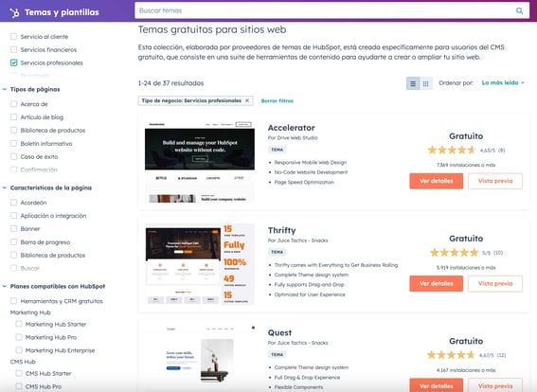
Task: Click Borrar filtros link
Action: 277,101
